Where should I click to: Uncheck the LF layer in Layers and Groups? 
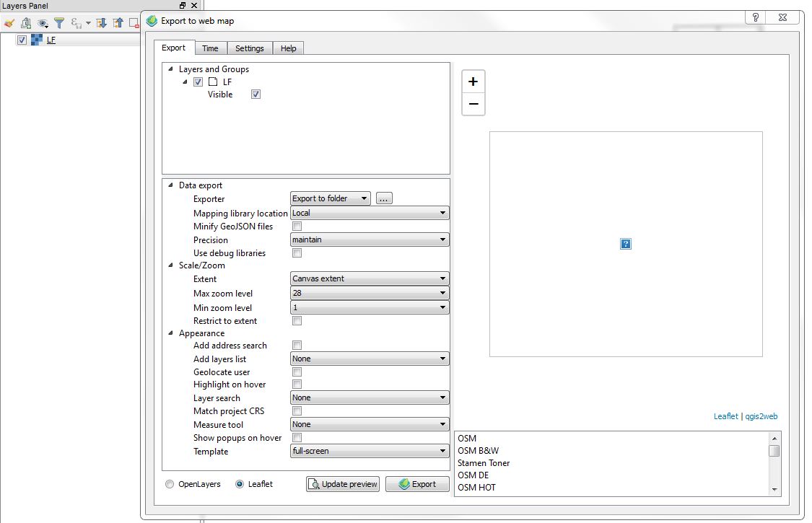pyautogui.click(x=198, y=82)
